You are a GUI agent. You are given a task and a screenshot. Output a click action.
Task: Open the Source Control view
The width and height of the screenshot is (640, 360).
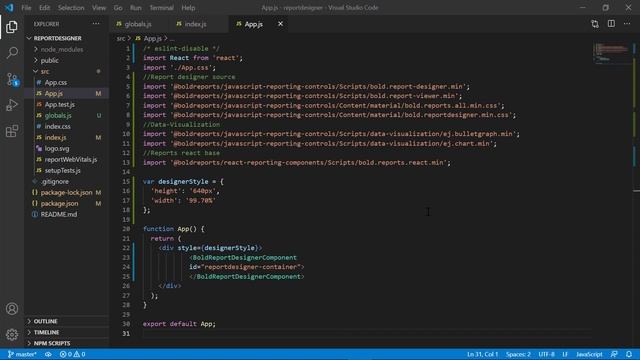tap(12, 79)
